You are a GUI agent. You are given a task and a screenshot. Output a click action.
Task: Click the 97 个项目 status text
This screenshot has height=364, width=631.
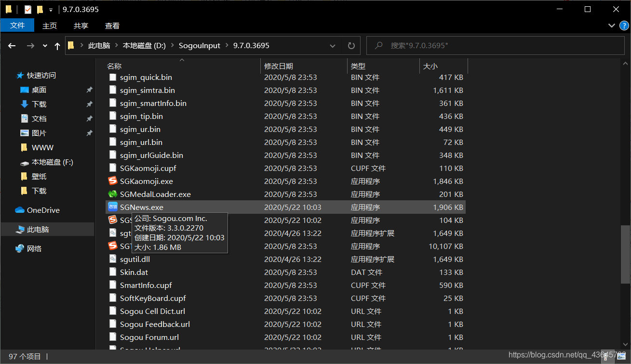25,356
